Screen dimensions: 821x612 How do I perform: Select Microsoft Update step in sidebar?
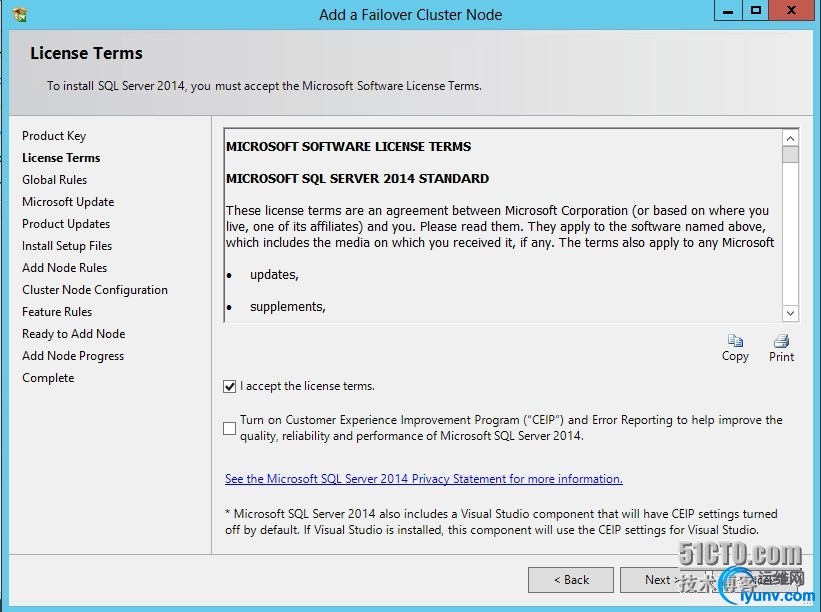(x=68, y=202)
